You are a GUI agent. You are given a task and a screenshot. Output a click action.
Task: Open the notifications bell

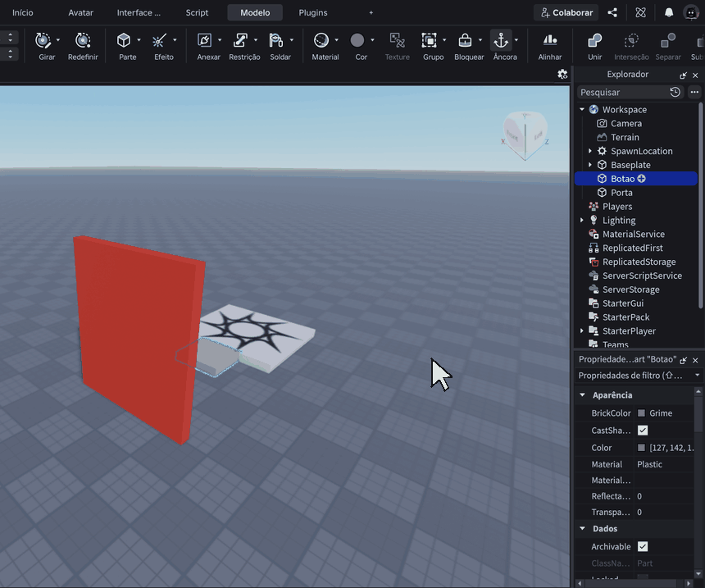tap(669, 12)
